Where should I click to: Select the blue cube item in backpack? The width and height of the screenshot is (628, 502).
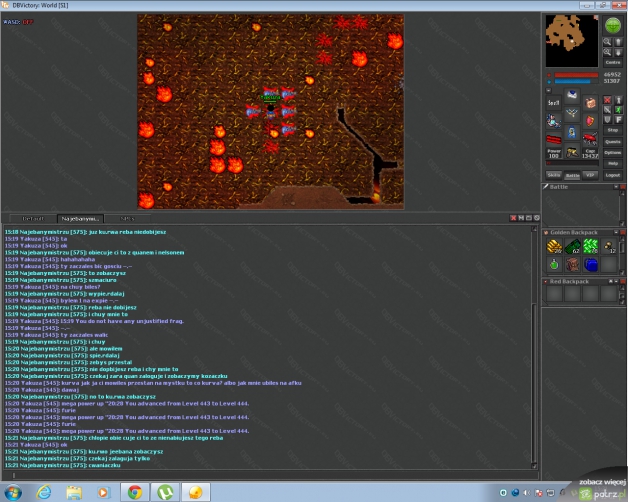click(590, 264)
